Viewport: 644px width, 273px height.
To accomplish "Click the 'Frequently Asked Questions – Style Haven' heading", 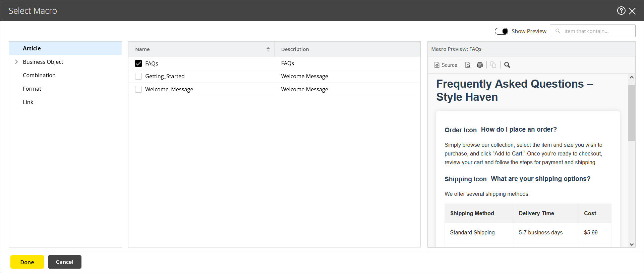I will coord(515,90).
